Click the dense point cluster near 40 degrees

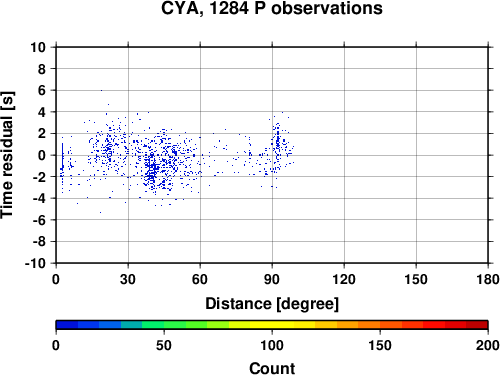[x=152, y=170]
